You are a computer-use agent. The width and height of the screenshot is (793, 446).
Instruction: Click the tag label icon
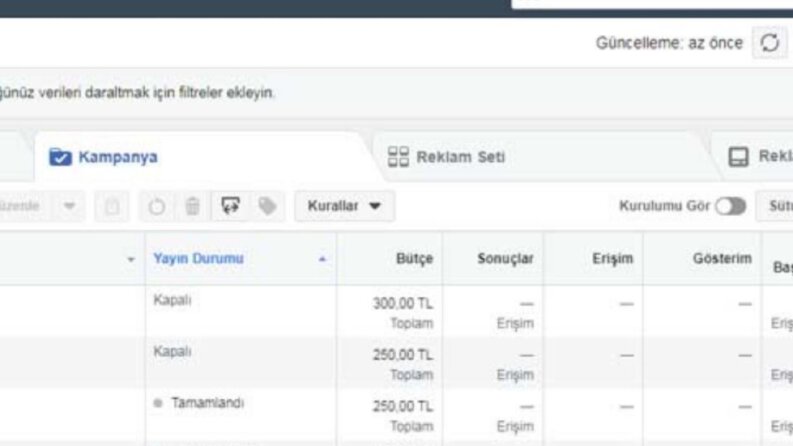(267, 206)
